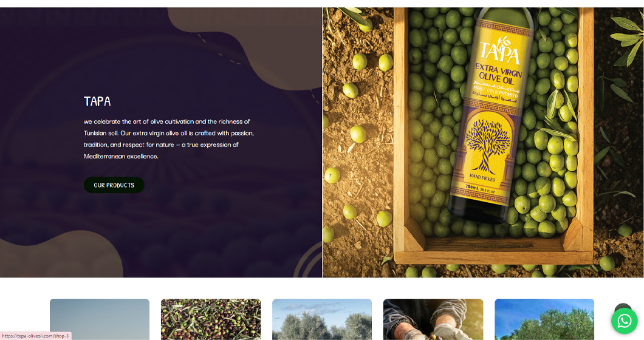Open the gloved hands picking olives thumbnail
644x340 pixels.
(x=433, y=319)
